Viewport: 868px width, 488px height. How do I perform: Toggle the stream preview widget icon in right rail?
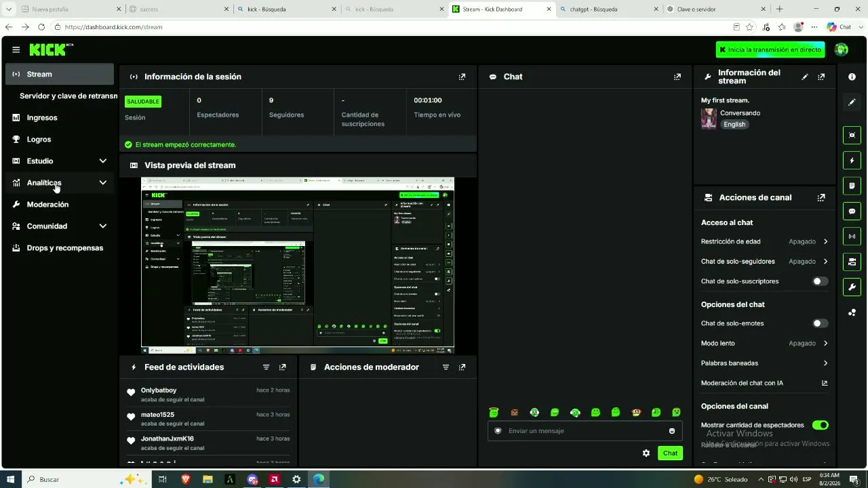pyautogui.click(x=852, y=135)
